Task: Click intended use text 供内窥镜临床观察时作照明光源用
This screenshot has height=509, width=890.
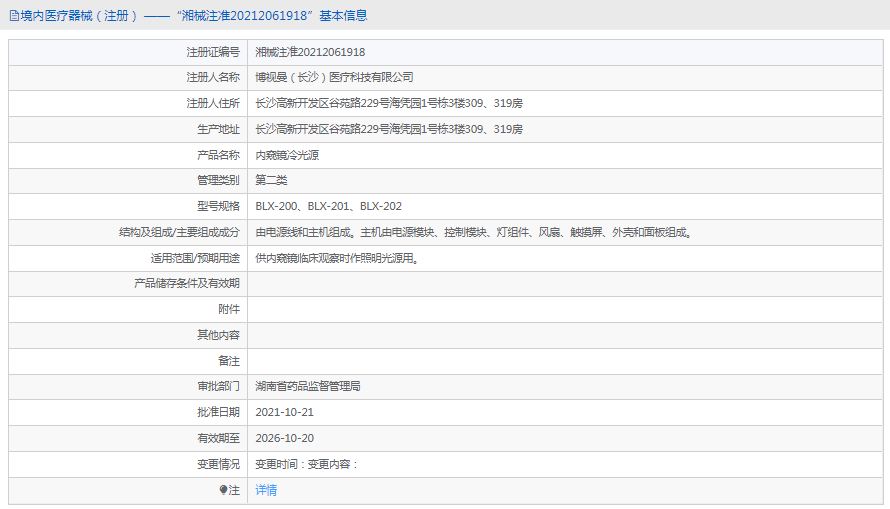Action: (x=337, y=259)
